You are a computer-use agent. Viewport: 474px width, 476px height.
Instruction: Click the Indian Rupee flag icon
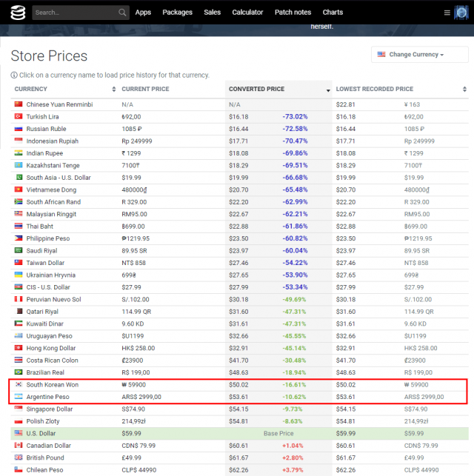tap(19, 152)
